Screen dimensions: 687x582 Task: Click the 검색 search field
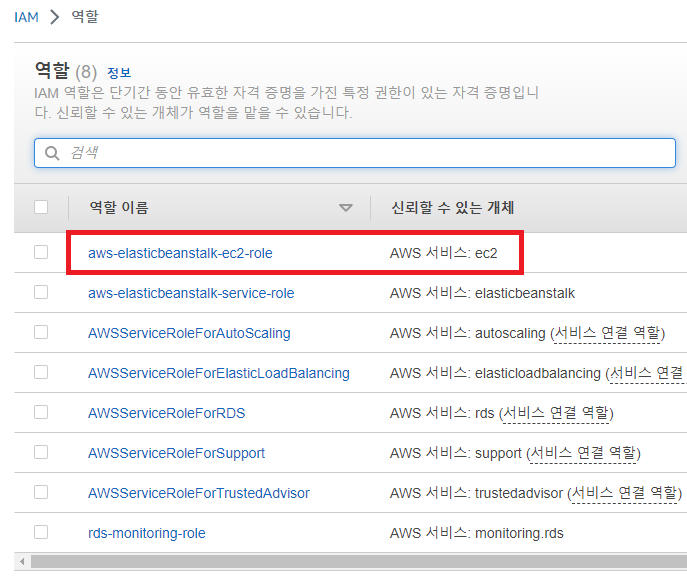[x=355, y=153]
